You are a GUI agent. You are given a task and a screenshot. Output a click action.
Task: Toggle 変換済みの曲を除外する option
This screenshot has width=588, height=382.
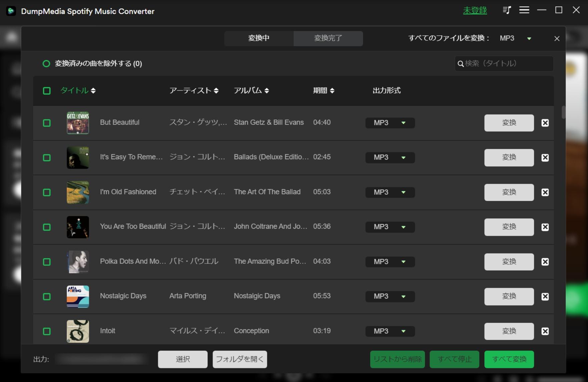(46, 63)
